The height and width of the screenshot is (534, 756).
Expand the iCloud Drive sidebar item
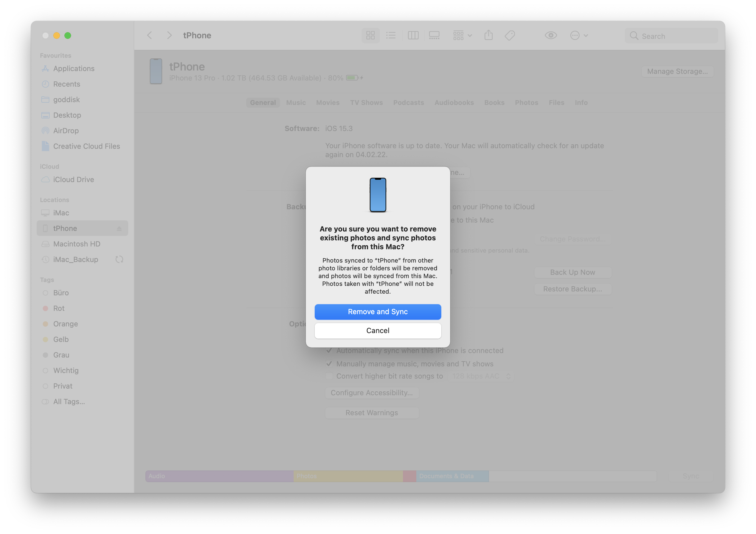(73, 179)
